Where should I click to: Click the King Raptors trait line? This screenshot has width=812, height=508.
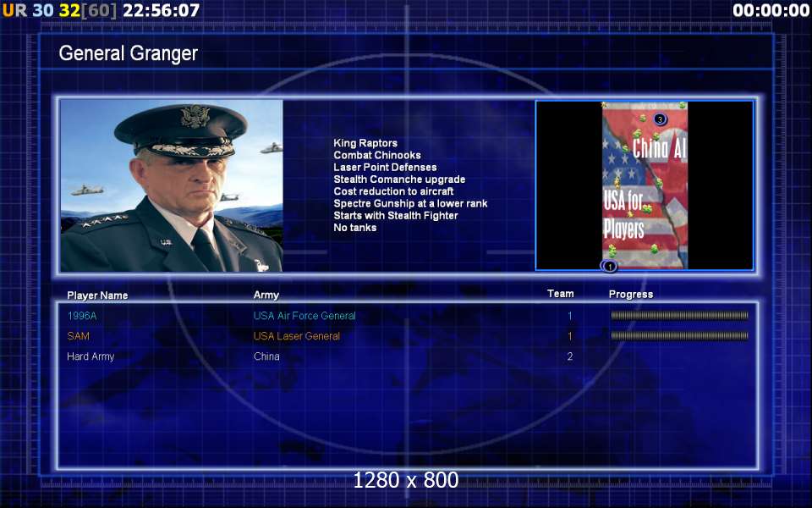click(x=365, y=143)
